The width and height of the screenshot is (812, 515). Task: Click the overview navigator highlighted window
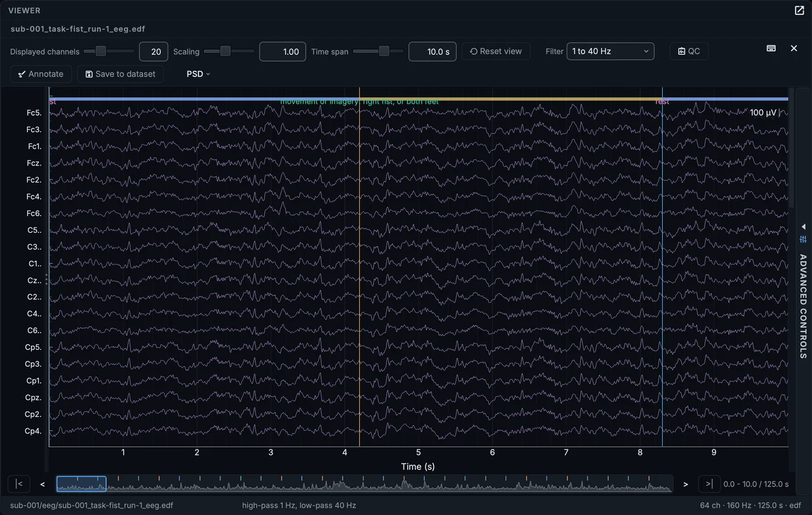click(x=82, y=484)
